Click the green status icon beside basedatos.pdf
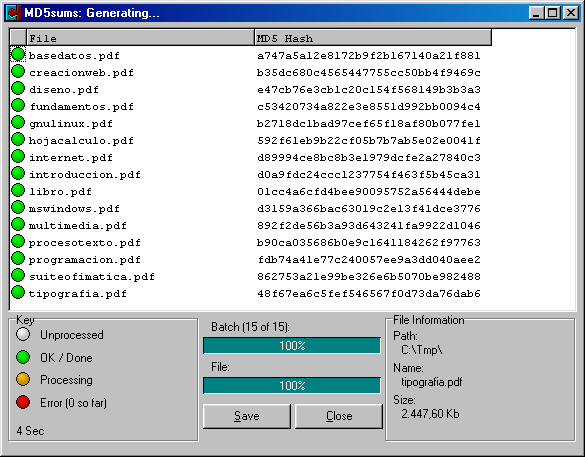 18,54
